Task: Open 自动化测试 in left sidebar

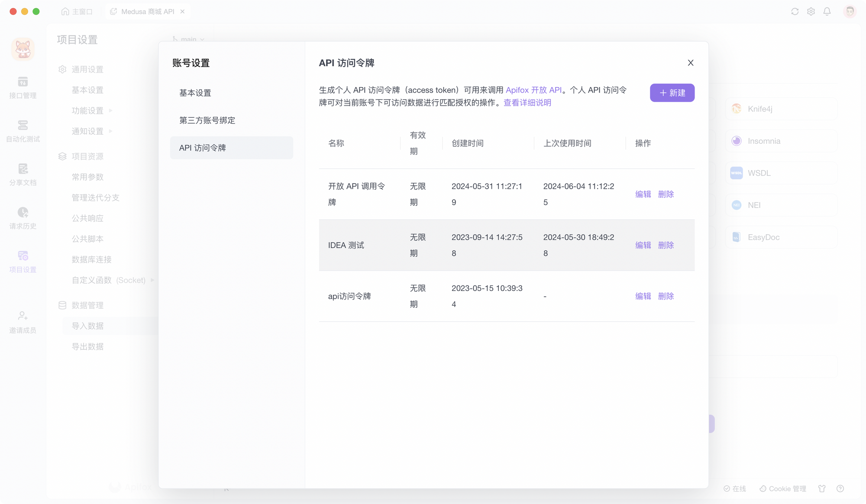Action: point(23,131)
